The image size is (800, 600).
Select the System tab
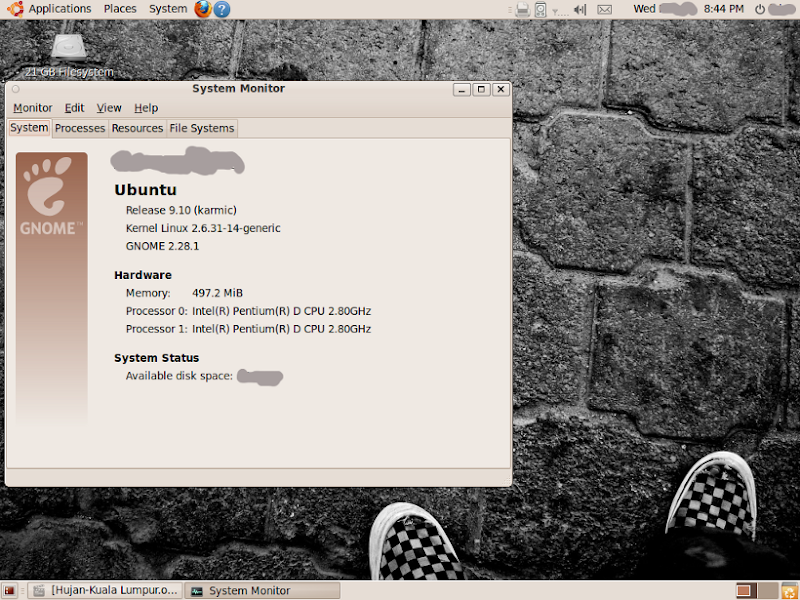pyautogui.click(x=29, y=128)
